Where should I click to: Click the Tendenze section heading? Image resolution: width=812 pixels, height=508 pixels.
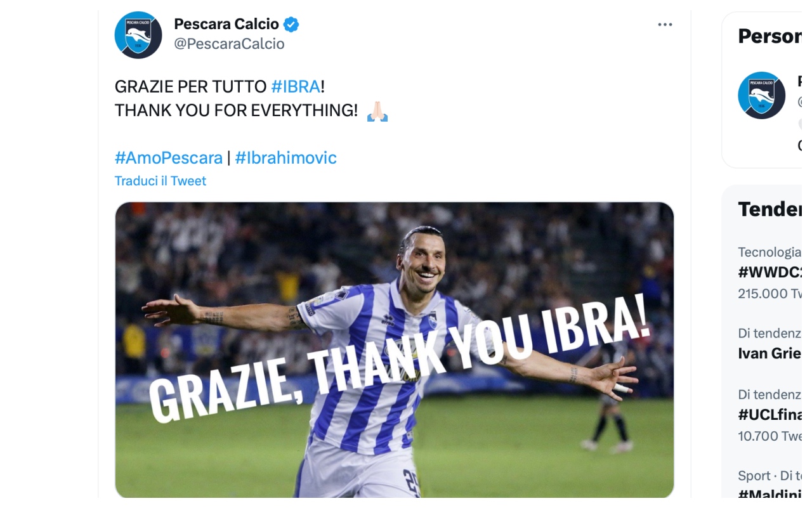pos(770,209)
